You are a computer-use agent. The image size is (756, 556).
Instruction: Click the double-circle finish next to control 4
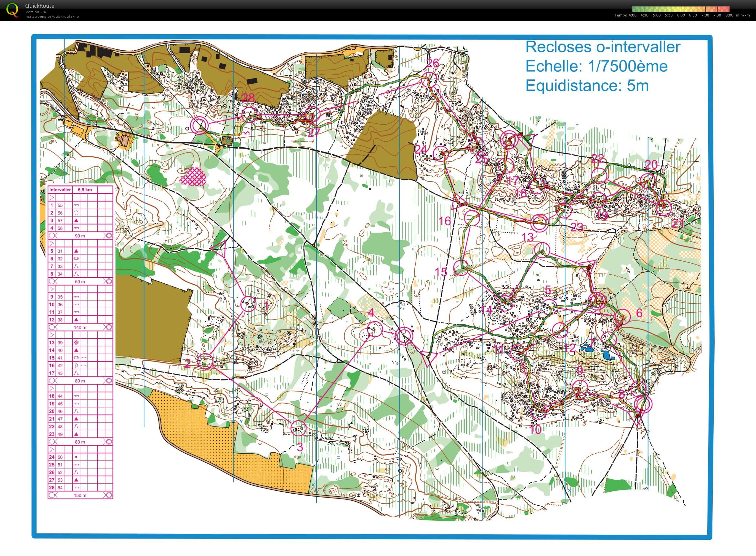[403, 336]
